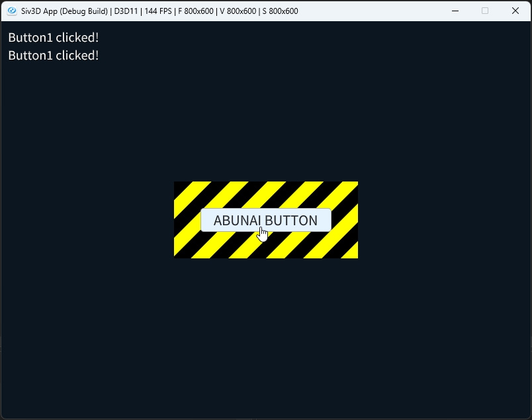Click the Siv3D app icon in title bar

(12, 11)
